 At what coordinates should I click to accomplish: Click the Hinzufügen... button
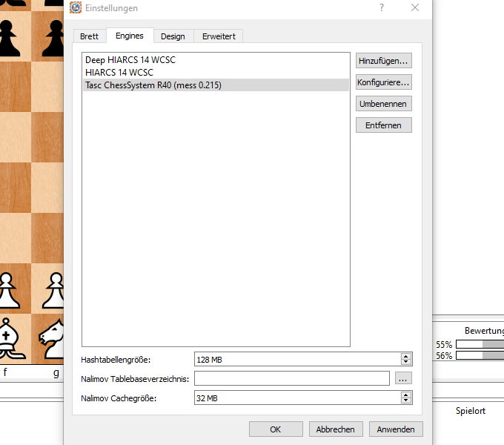point(383,61)
